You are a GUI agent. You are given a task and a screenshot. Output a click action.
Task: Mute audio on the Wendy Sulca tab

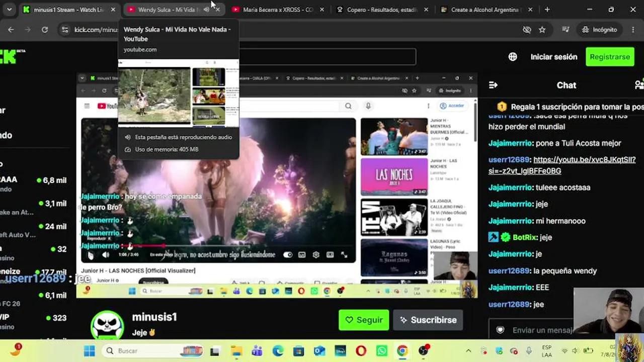(x=206, y=10)
